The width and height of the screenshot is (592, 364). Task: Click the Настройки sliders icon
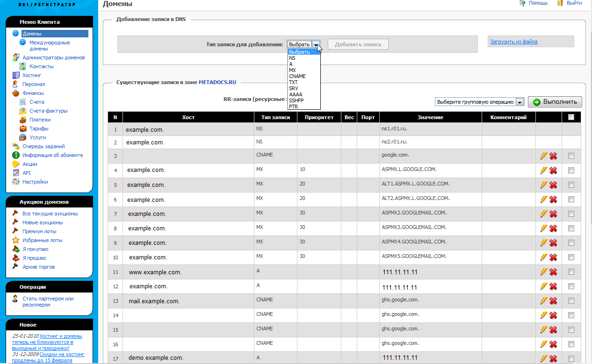(x=16, y=182)
